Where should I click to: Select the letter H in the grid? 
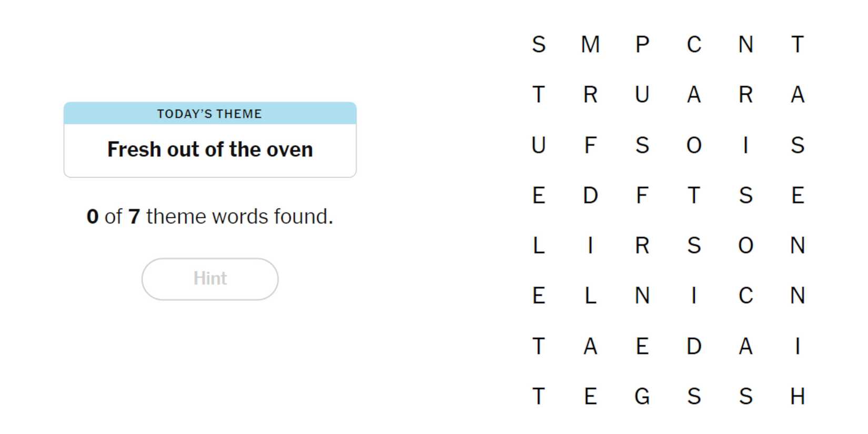(x=797, y=396)
